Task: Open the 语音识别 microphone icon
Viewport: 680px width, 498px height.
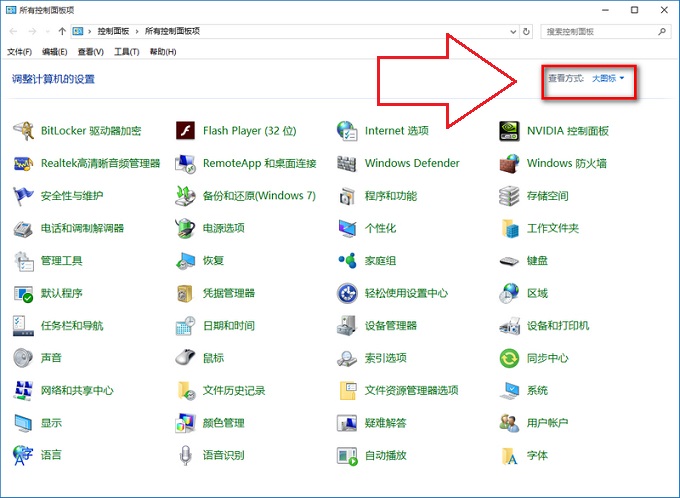Action: pos(185,455)
